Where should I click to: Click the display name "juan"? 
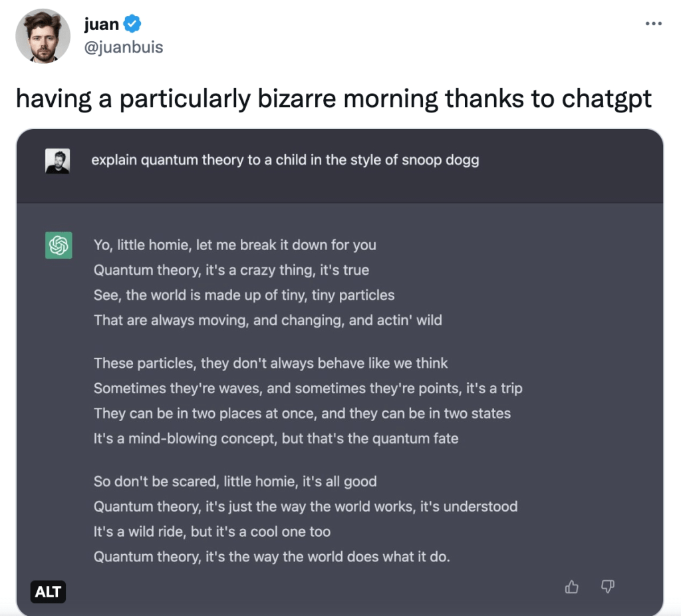pyautogui.click(x=101, y=25)
